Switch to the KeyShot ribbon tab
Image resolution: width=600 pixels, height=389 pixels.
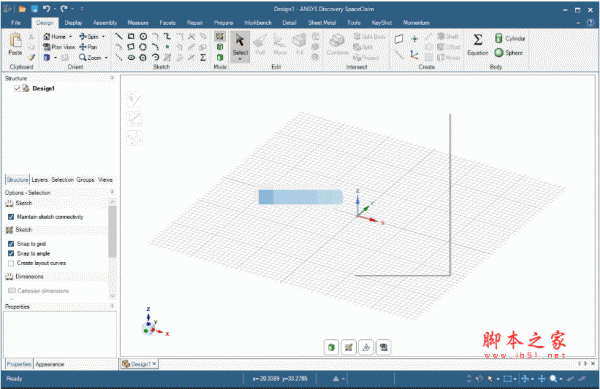pyautogui.click(x=382, y=23)
